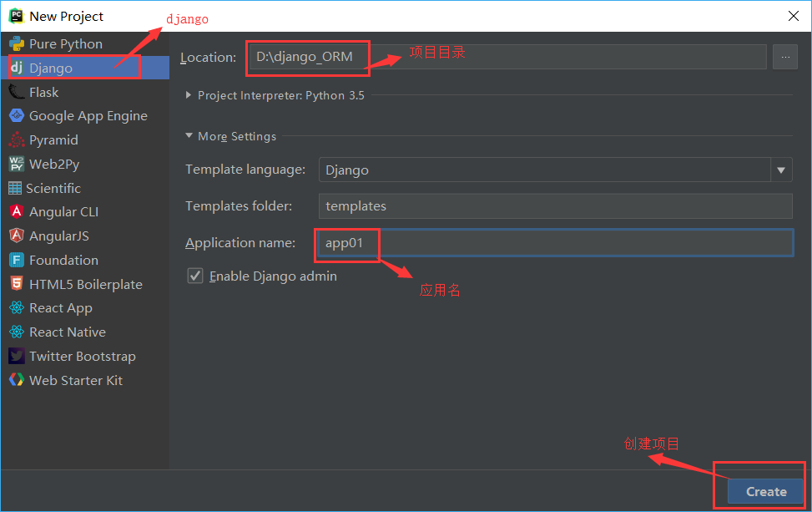Click the React App atom icon
Image resolution: width=812 pixels, height=512 pixels.
point(17,308)
